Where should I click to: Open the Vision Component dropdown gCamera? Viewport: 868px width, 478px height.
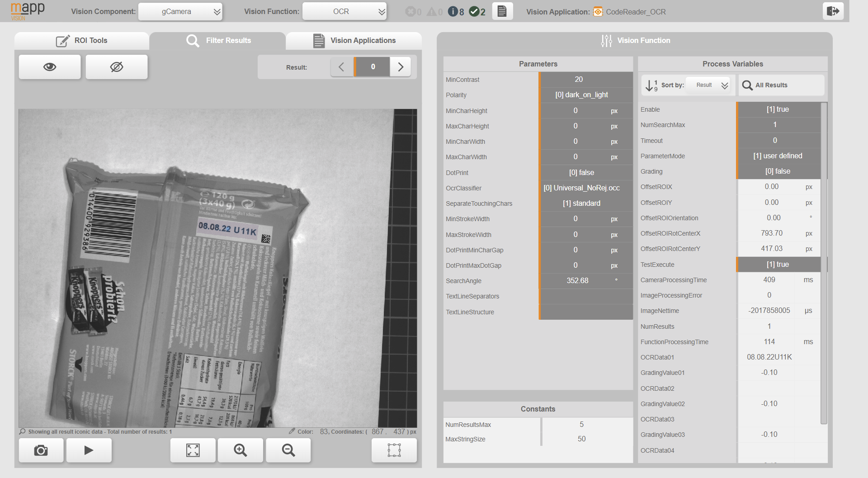(180, 12)
